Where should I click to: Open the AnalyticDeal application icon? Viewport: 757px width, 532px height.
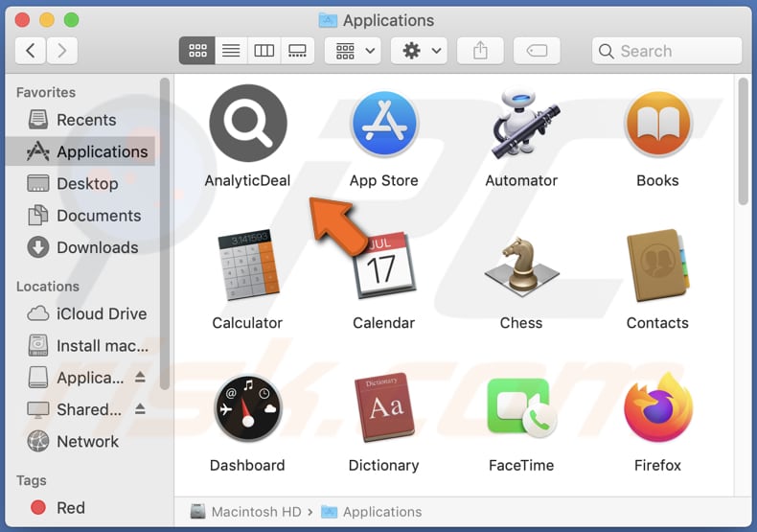247,124
